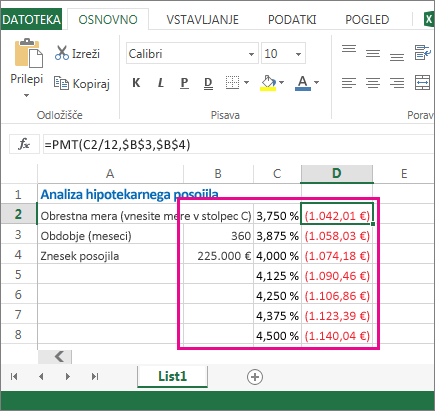Screen dimensions: 435x411
Task: Select row 5 header
Action: (x=19, y=274)
